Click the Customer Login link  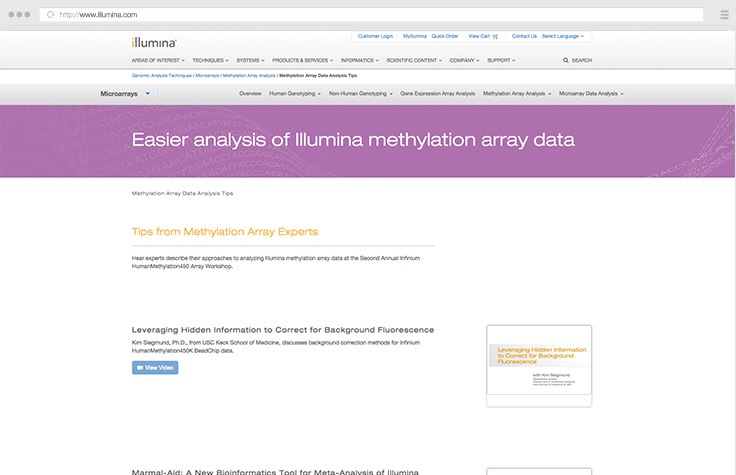click(375, 36)
